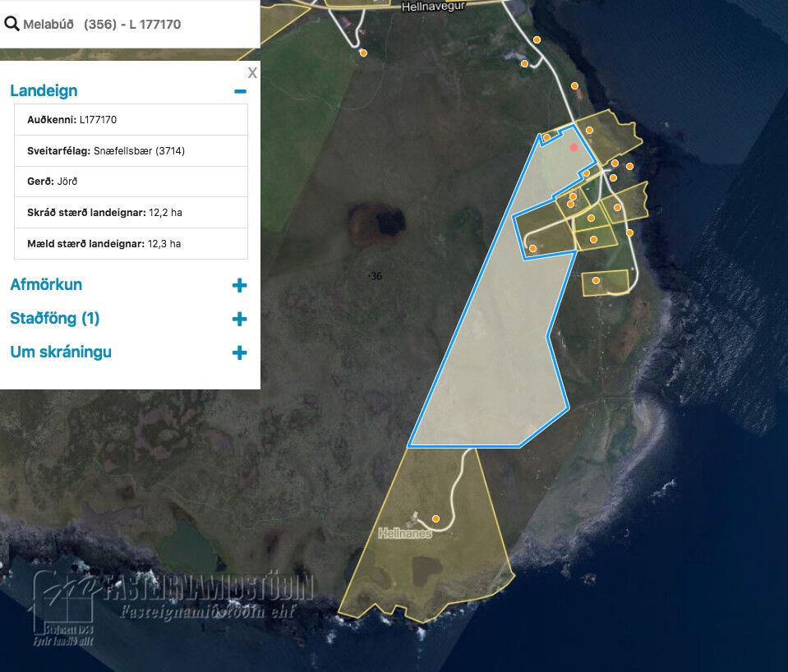The height and width of the screenshot is (672, 788).
Task: Select the yellow Hellnanes parcel
Action: [427, 567]
